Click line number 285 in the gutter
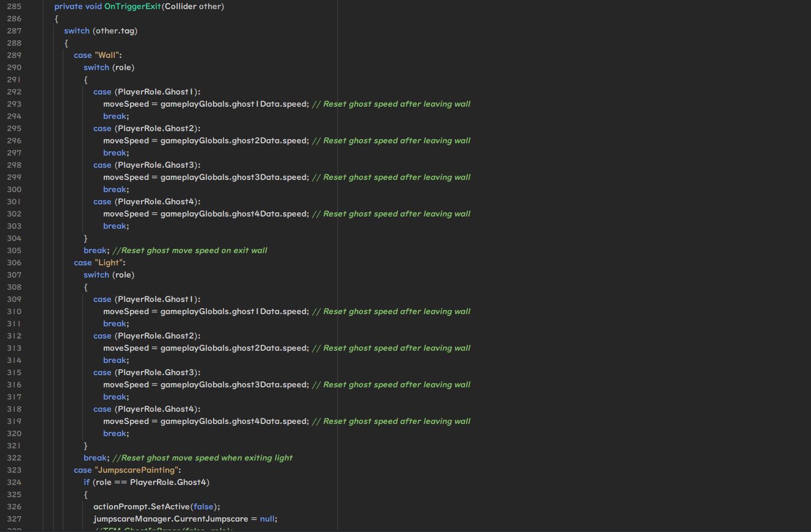The width and height of the screenshot is (811, 532). pyautogui.click(x=14, y=7)
